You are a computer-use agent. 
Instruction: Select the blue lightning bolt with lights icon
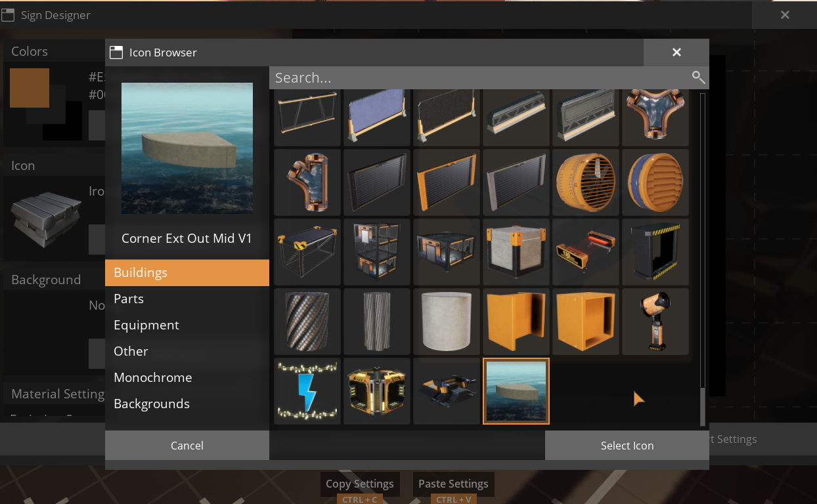tap(307, 390)
